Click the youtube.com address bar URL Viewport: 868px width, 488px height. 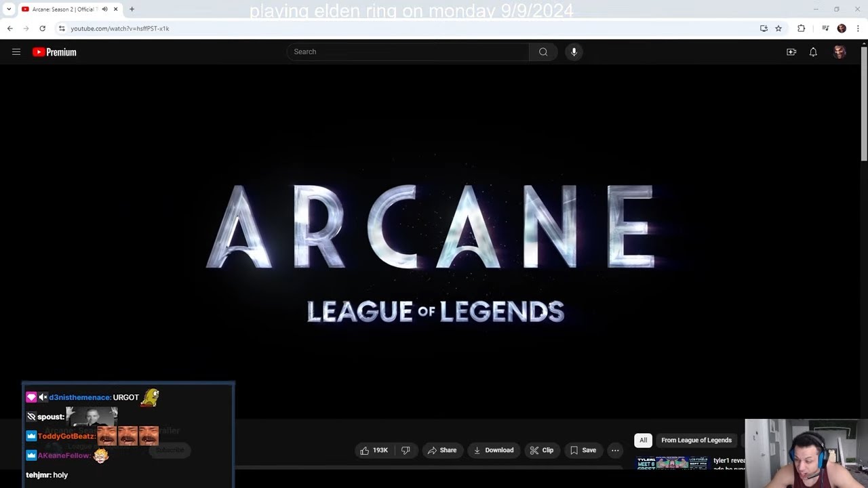point(120,28)
